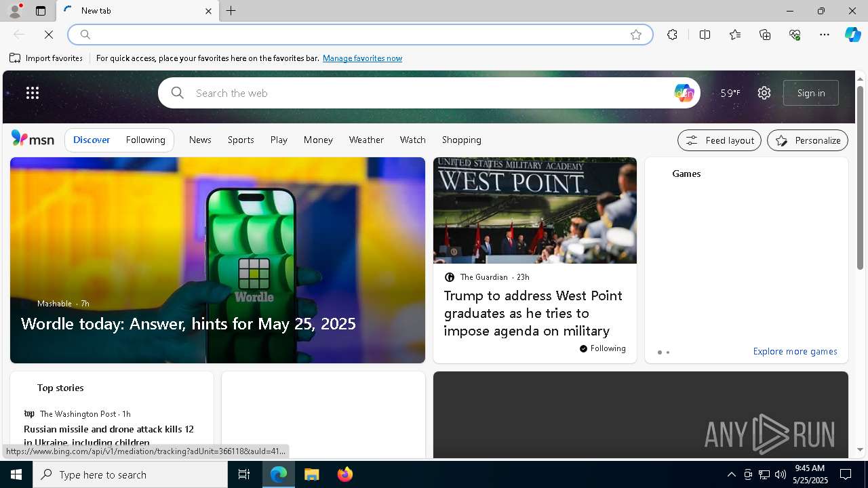This screenshot has width=868, height=488.
Task: Open Split screen view
Action: tap(705, 35)
